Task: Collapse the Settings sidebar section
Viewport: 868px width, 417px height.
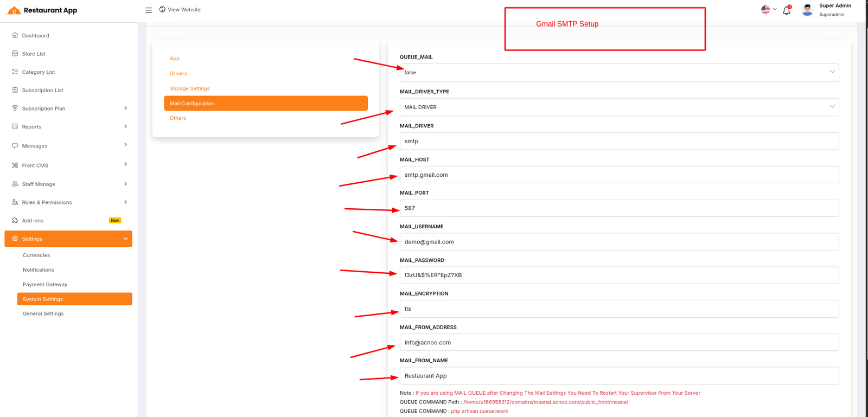Action: coord(125,239)
